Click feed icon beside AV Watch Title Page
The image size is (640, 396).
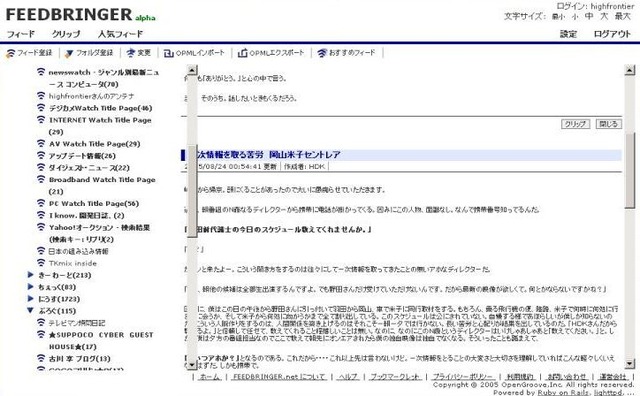pyautogui.click(x=41, y=144)
